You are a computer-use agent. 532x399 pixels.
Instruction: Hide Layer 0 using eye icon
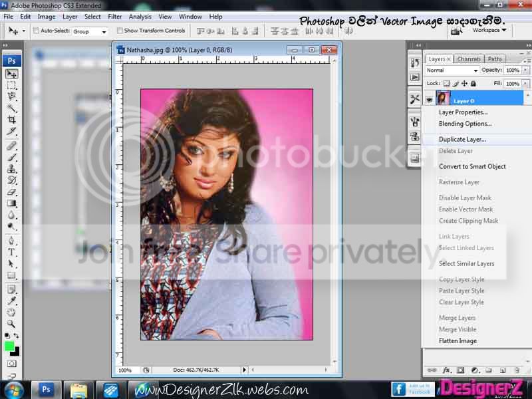point(429,99)
